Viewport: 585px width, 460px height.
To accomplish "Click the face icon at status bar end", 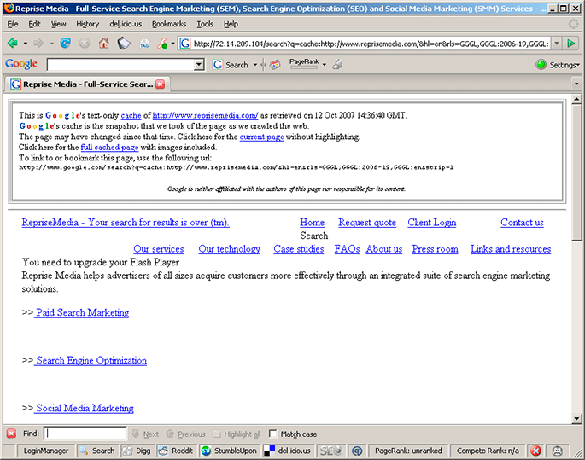I will click(557, 451).
